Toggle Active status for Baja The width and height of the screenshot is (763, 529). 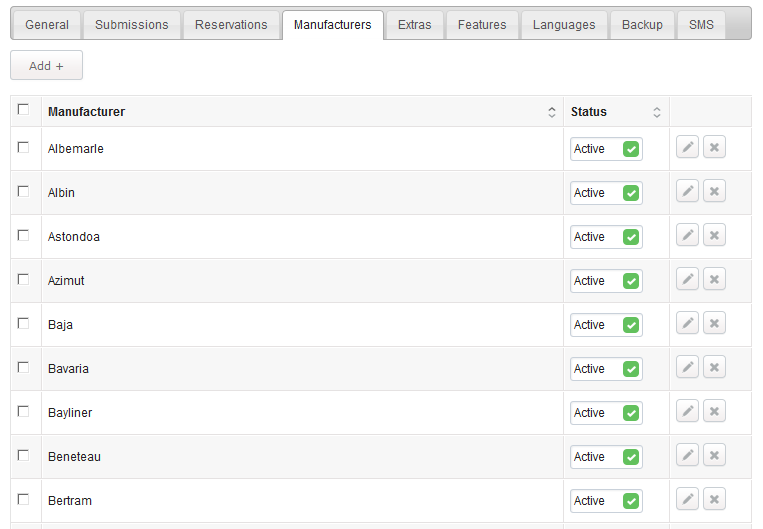tap(606, 325)
